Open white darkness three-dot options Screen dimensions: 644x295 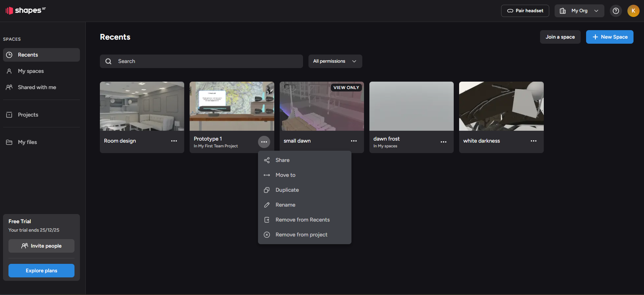[x=533, y=141]
